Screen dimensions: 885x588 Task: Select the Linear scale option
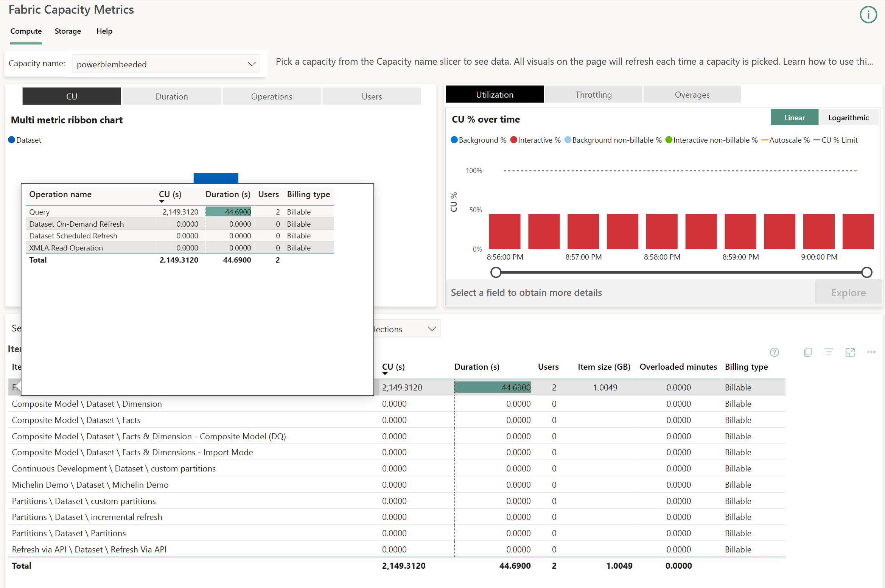(794, 118)
